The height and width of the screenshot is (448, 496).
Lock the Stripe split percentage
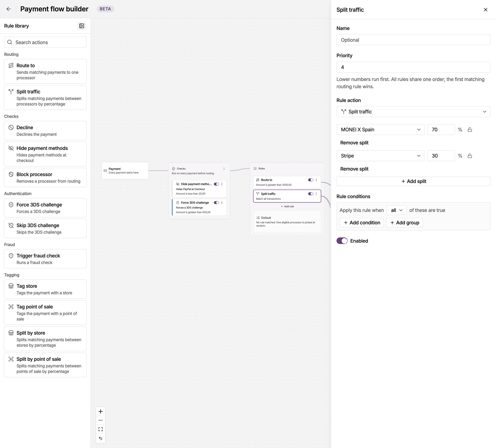(470, 156)
